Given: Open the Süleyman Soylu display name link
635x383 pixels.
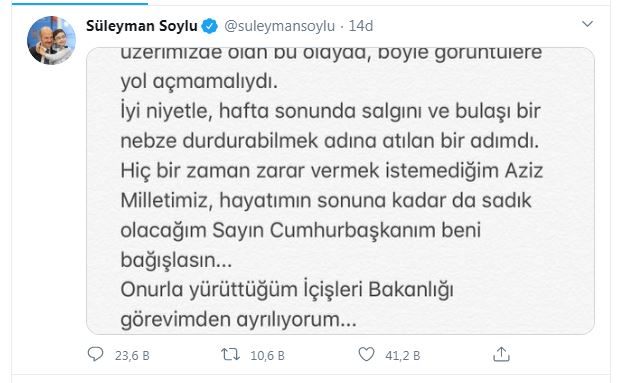Looking at the screenshot, I should point(142,26).
